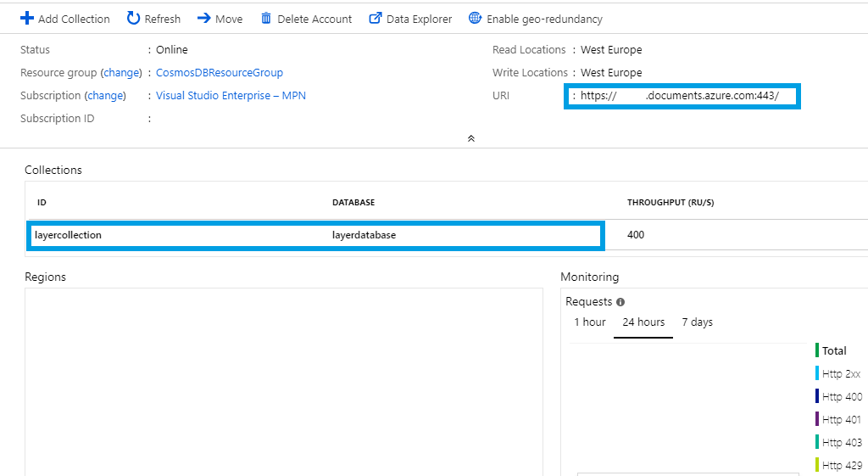868x476 pixels.
Task: Select the 24 hours tab
Action: 643,322
